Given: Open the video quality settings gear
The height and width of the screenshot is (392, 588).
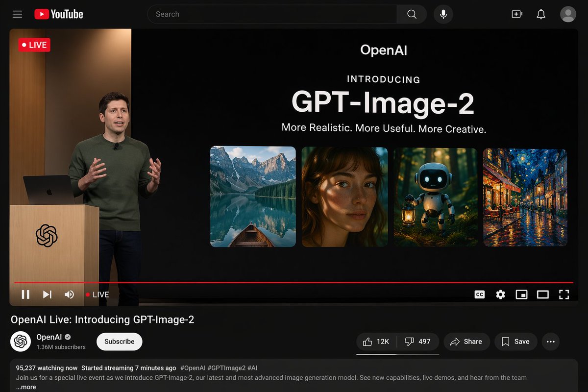Looking at the screenshot, I should pyautogui.click(x=500, y=294).
